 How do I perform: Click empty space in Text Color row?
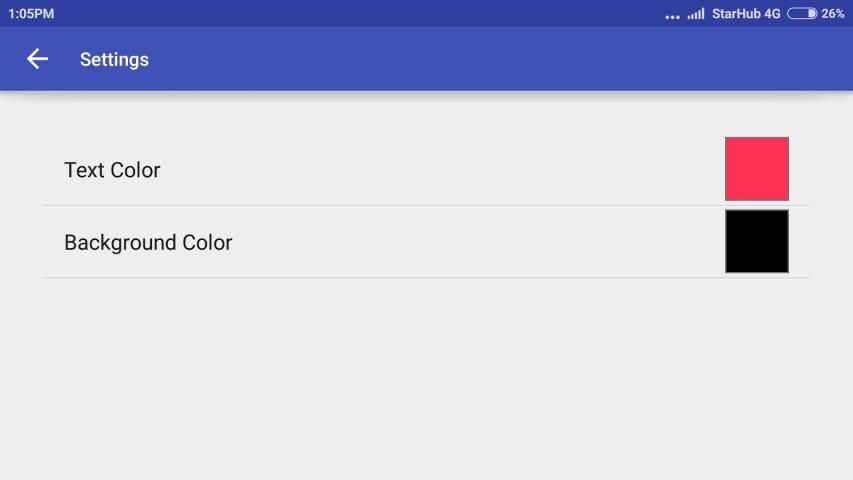point(440,170)
